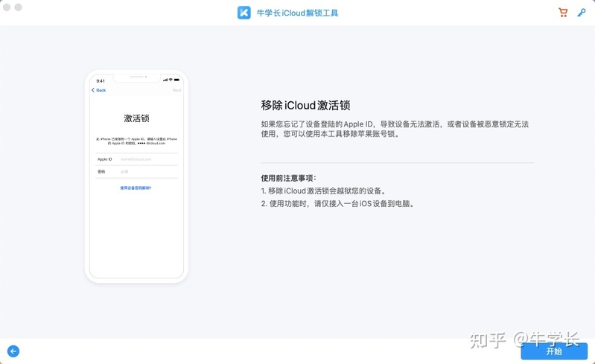Click the gray window close button

point(7,7)
